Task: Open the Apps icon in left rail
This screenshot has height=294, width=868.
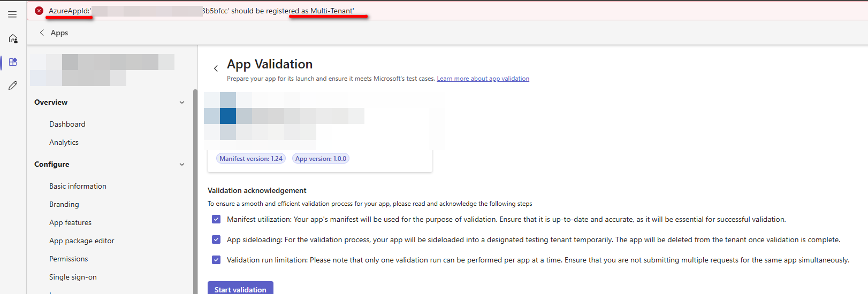Action: click(13, 62)
